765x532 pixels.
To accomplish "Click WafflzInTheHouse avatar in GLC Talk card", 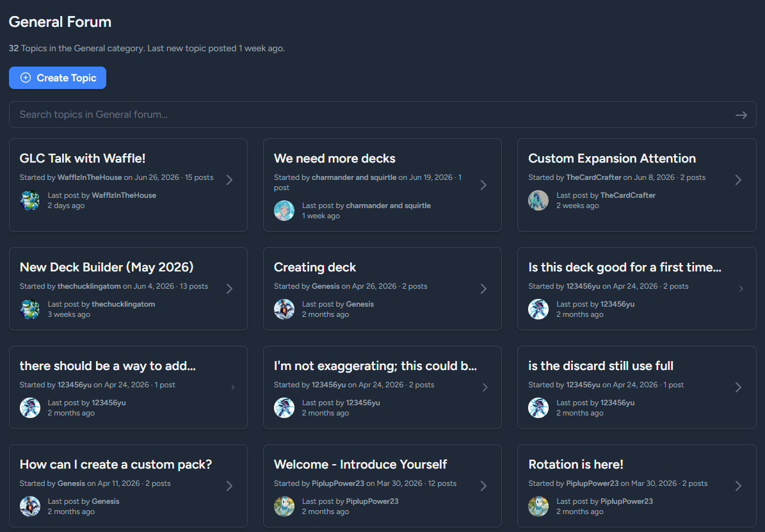I will click(29, 200).
